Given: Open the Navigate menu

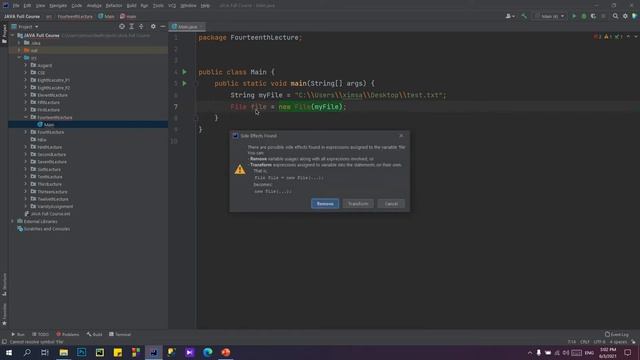Looking at the screenshot, I should click(58, 6).
